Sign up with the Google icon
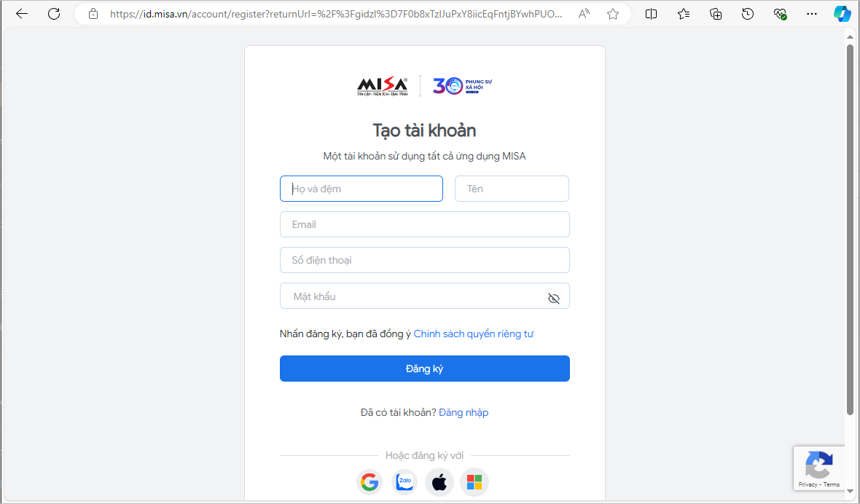This screenshot has height=504, width=860. (x=370, y=482)
